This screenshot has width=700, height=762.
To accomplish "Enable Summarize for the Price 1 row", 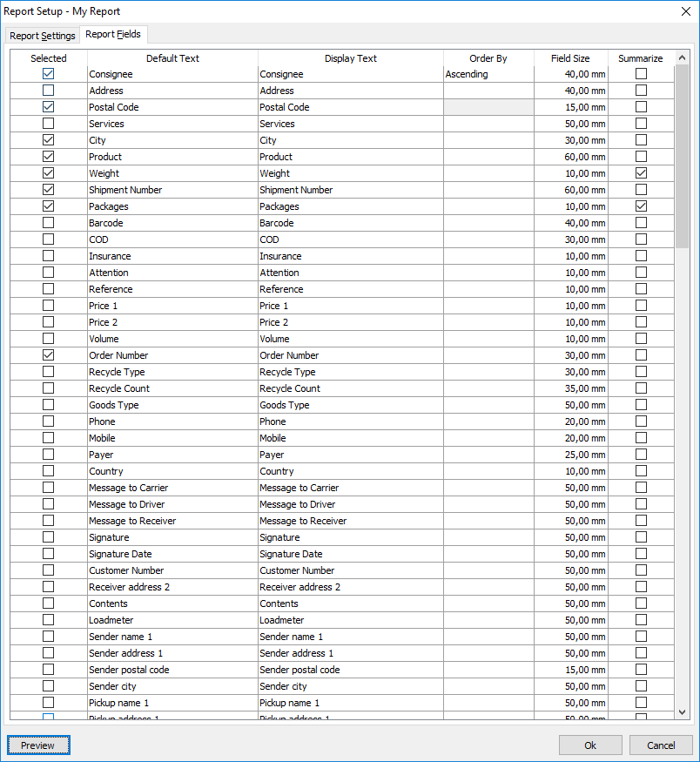I will point(641,306).
